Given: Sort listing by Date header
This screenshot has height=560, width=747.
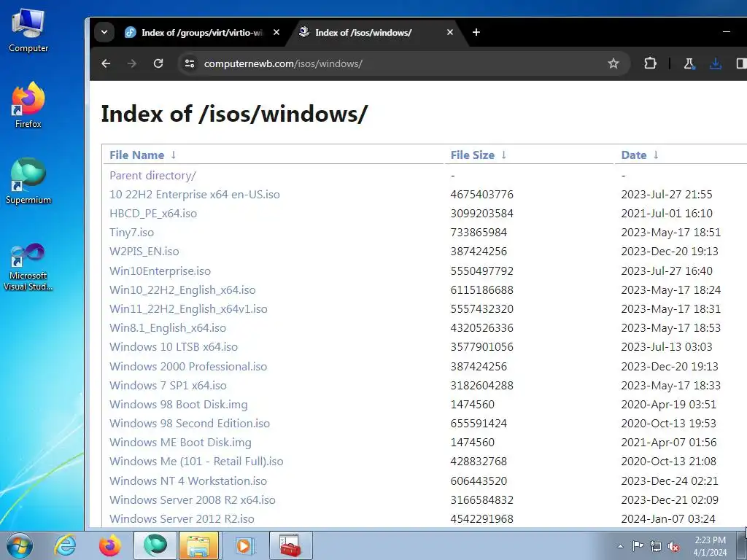Looking at the screenshot, I should coord(634,155).
